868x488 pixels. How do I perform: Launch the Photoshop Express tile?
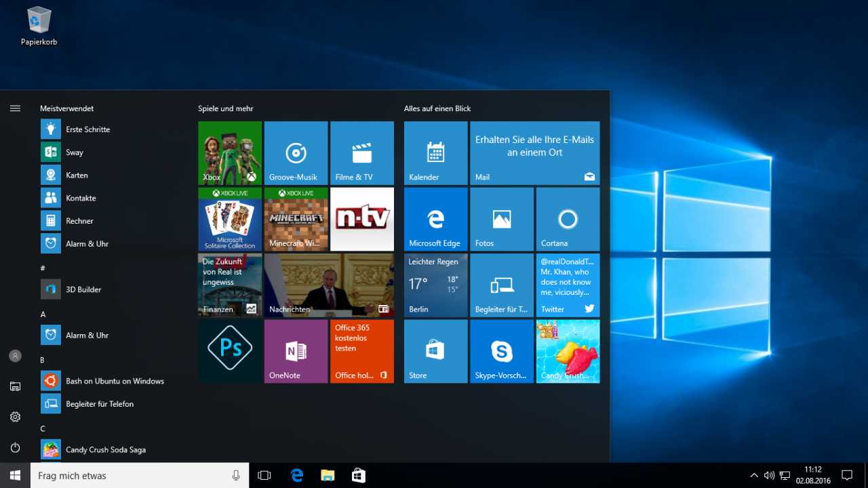tap(230, 351)
